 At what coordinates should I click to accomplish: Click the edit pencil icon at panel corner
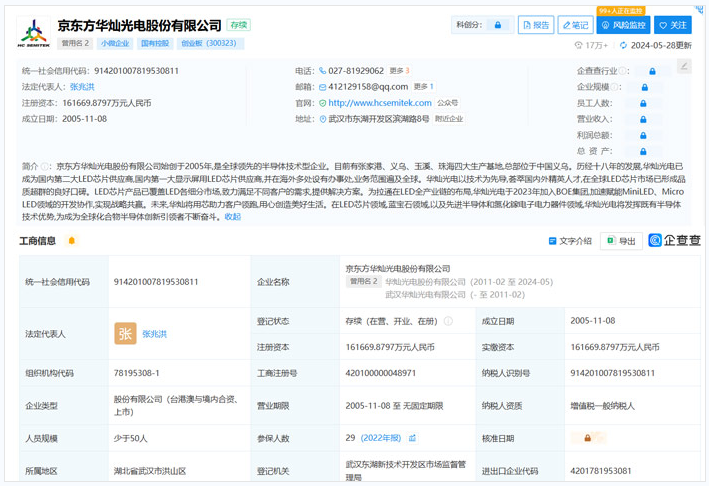[x=684, y=66]
